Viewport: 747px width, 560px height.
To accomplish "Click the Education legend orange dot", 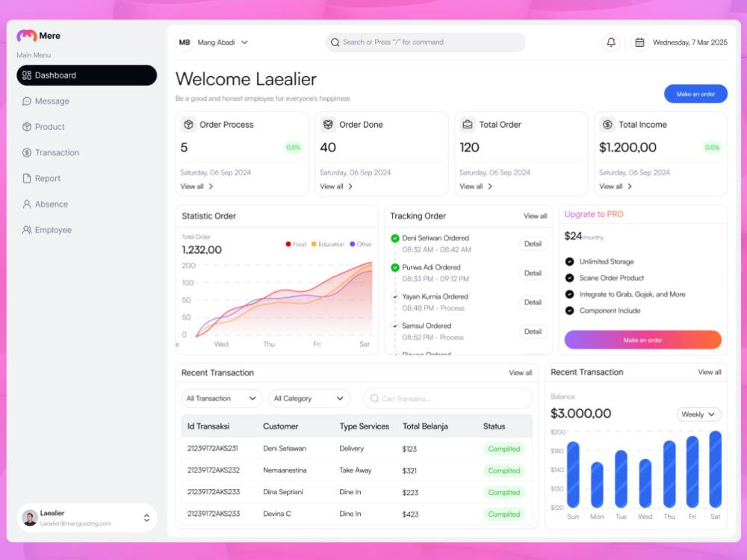I will click(x=314, y=244).
